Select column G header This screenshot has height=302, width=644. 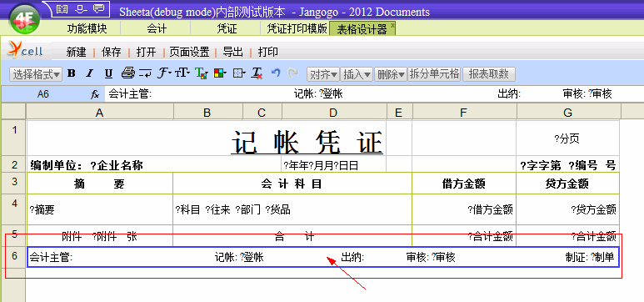tap(568, 112)
